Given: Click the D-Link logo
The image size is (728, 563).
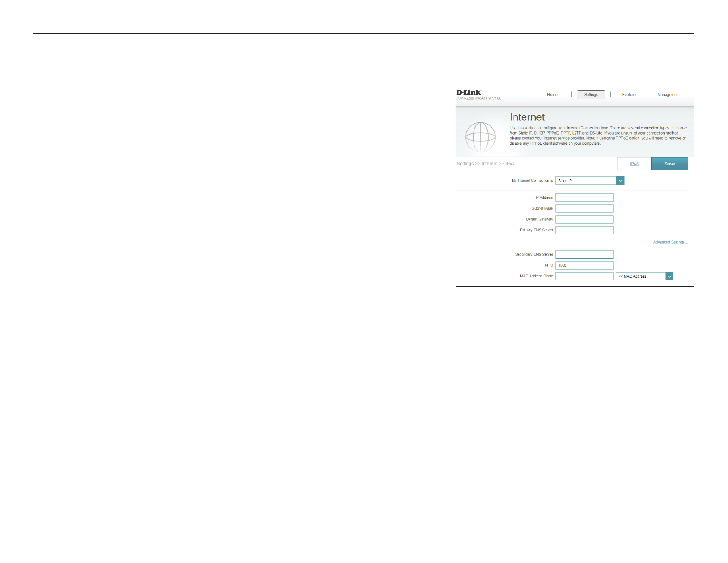Looking at the screenshot, I should (x=468, y=92).
